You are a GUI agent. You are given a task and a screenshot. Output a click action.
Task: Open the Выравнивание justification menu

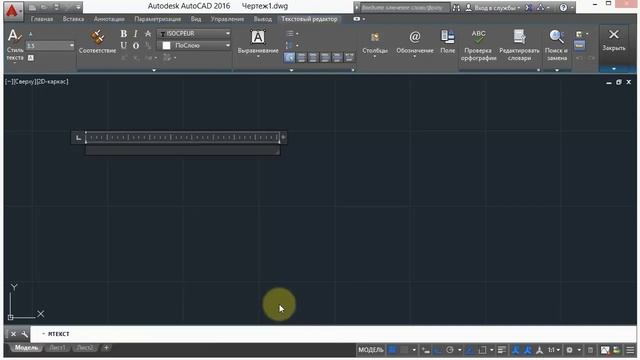[x=258, y=43]
